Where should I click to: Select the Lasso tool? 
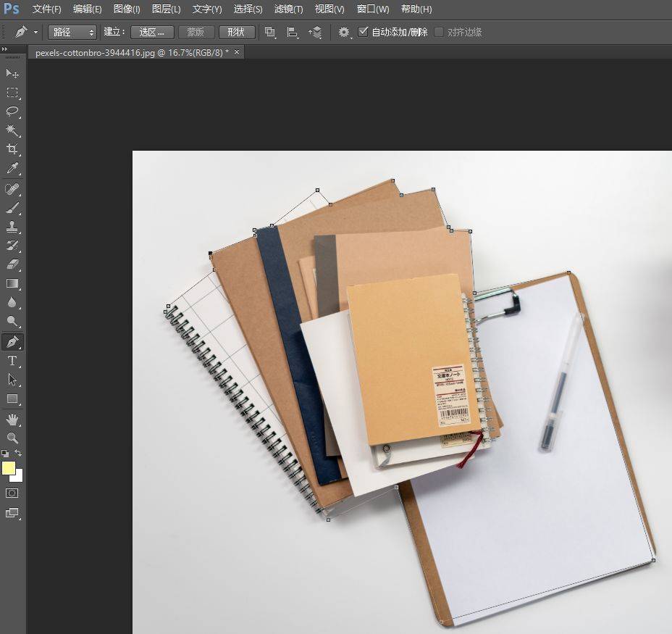pyautogui.click(x=12, y=112)
